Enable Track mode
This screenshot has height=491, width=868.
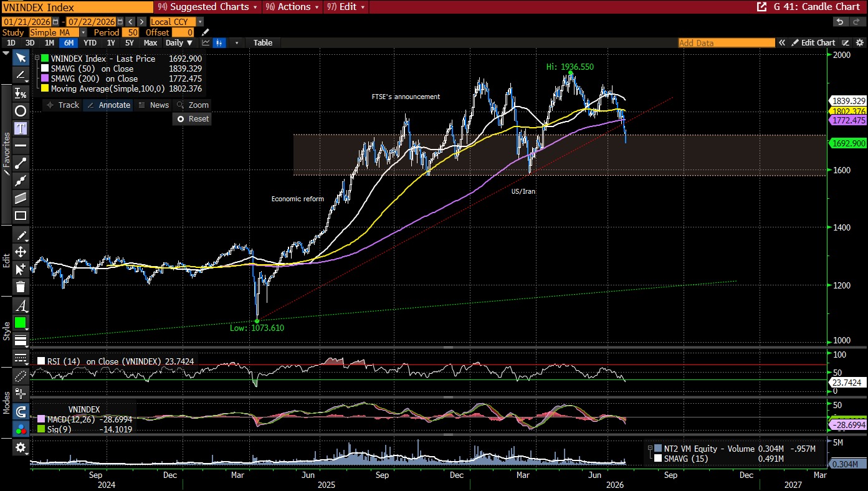63,105
